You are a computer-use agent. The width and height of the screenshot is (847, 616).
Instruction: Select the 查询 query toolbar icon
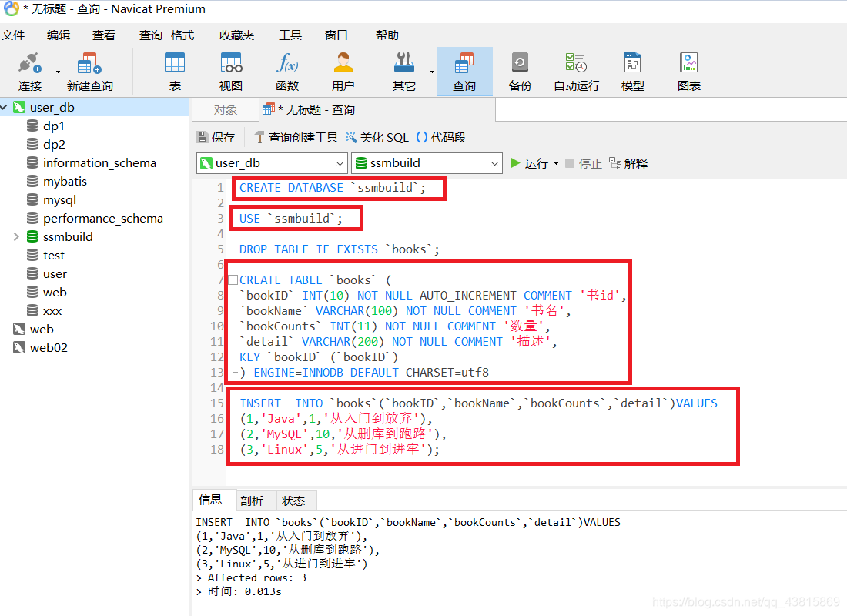[464, 72]
